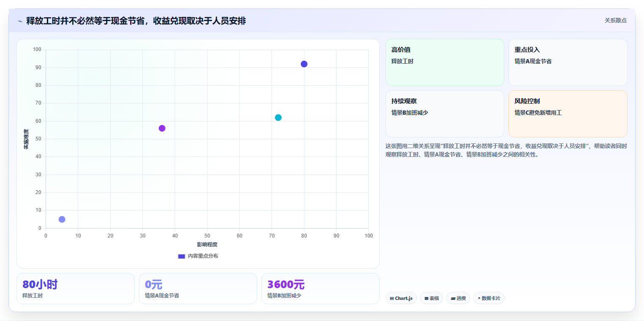Click the 实施难度 y-axis label

click(x=26, y=139)
